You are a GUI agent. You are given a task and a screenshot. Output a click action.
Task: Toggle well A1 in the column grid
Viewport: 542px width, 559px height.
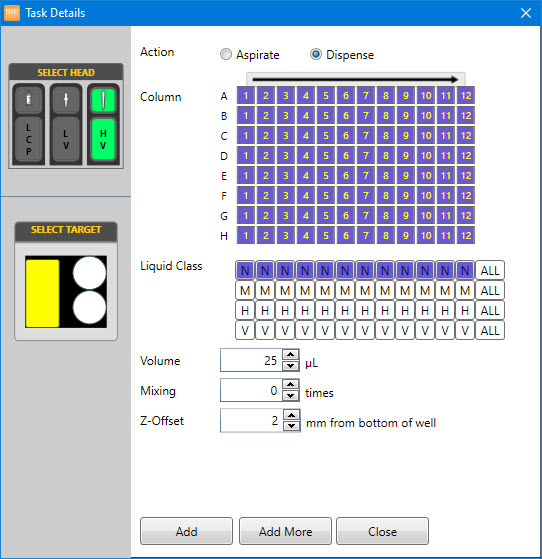coord(246,96)
